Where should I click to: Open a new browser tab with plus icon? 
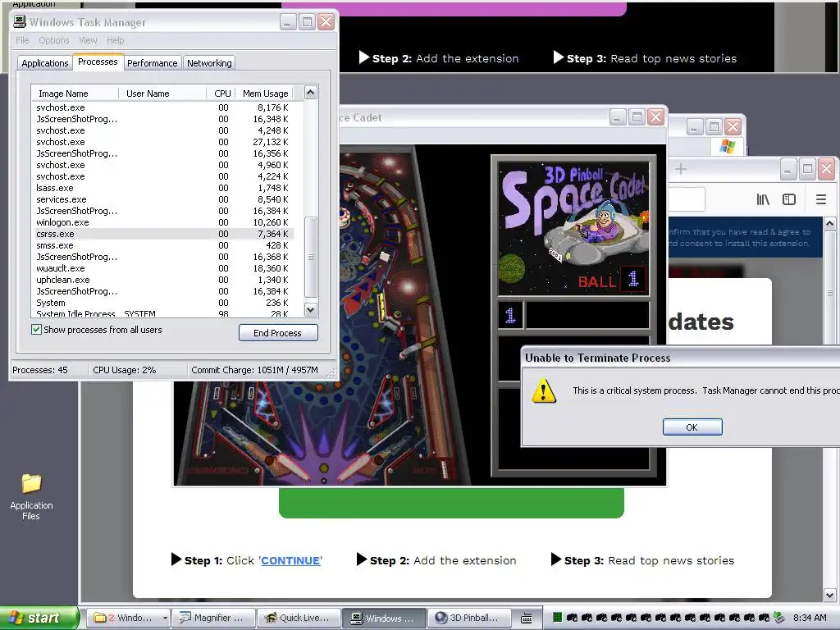point(681,169)
